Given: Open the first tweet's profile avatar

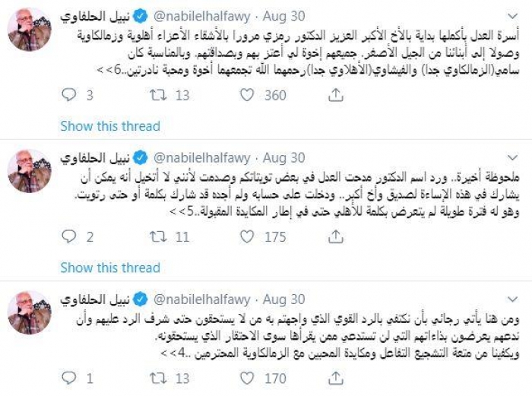Looking at the screenshot, I should click(x=29, y=30).
